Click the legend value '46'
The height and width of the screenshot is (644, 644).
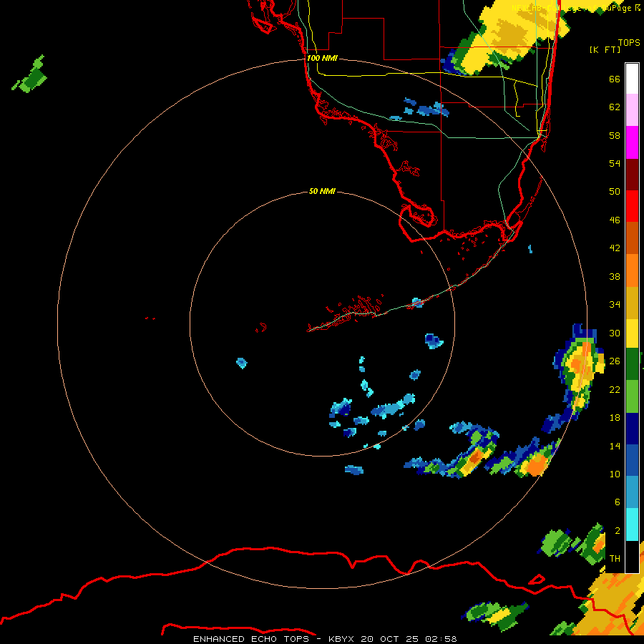pos(615,220)
